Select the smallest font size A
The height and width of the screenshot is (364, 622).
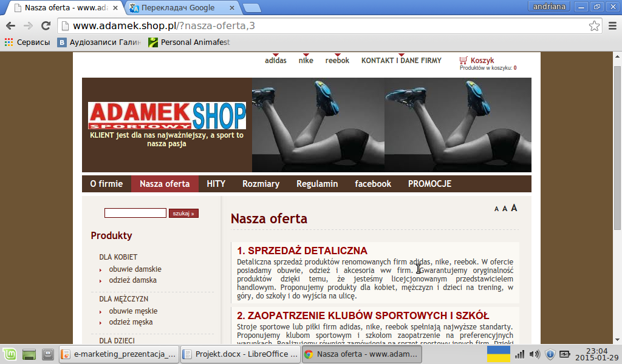pyautogui.click(x=496, y=209)
